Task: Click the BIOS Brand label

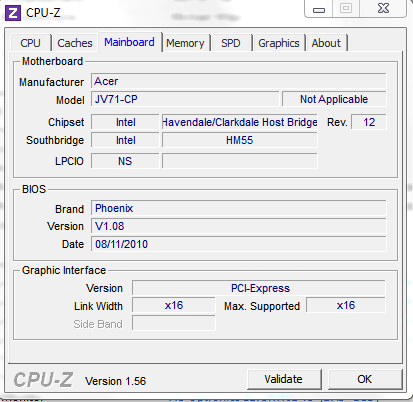Action: coord(69,209)
